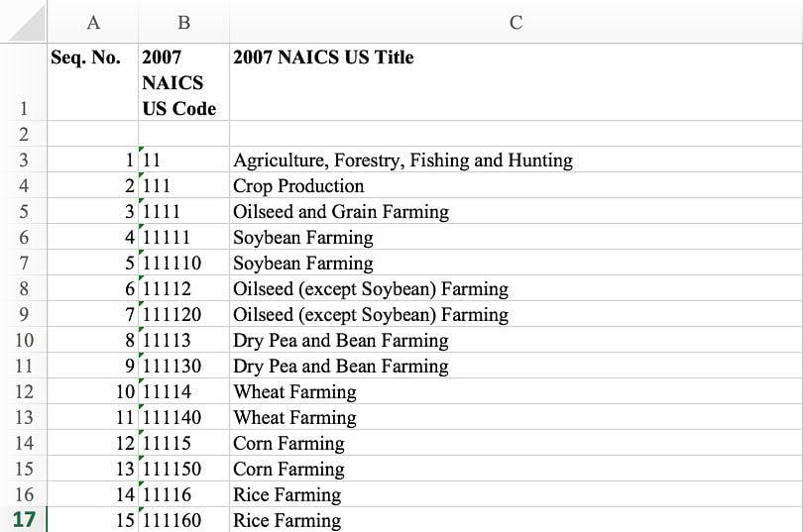Select the "Agriculture, Forestry, Fishing and Hunting" cell
803x532 pixels.
pyautogui.click(x=402, y=160)
